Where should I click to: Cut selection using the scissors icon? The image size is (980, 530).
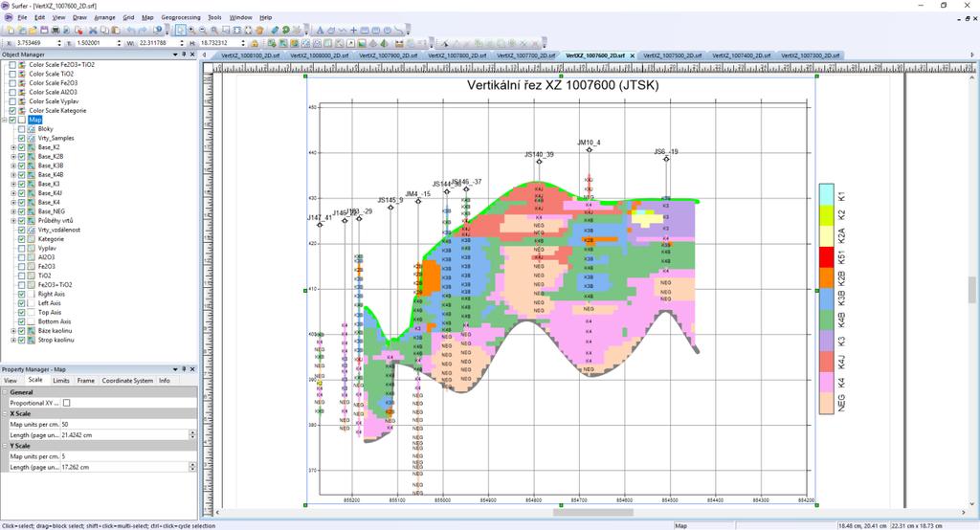click(93, 30)
